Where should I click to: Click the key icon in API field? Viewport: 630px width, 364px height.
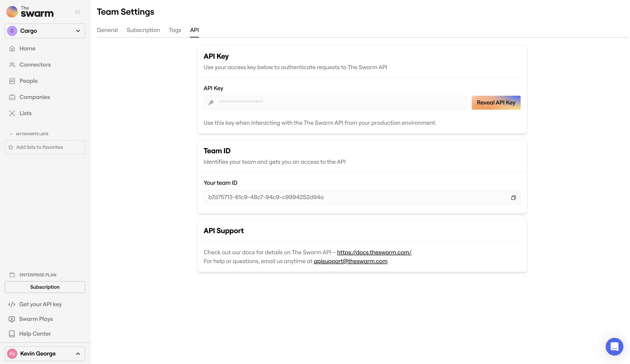[211, 103]
